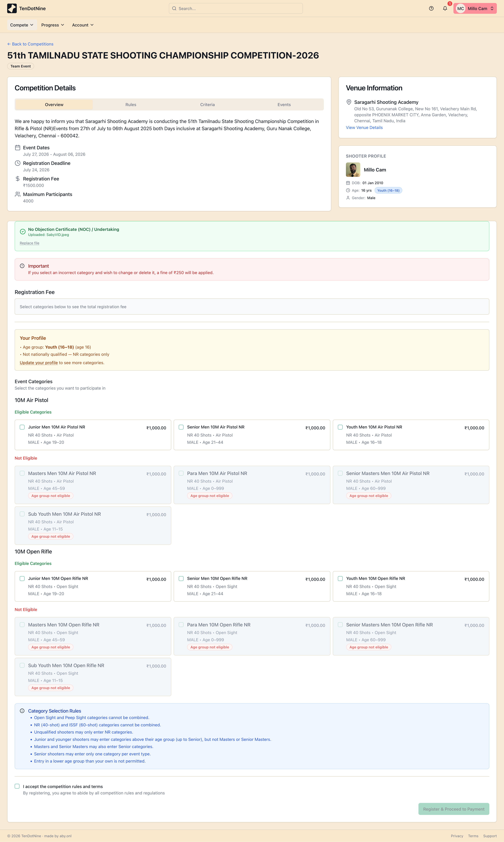Viewport: 504px width, 842px height.
Task: Check Senior Men 10M Air Pistol NR
Action: click(x=181, y=427)
